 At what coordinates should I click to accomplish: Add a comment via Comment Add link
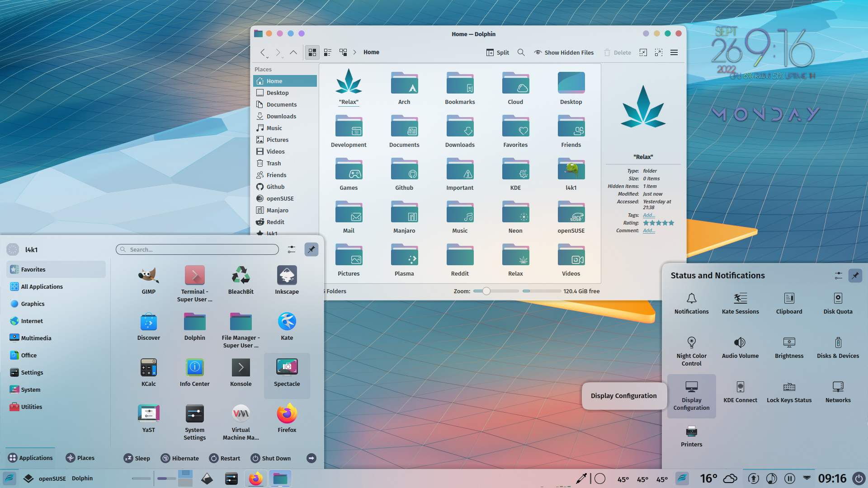click(649, 230)
